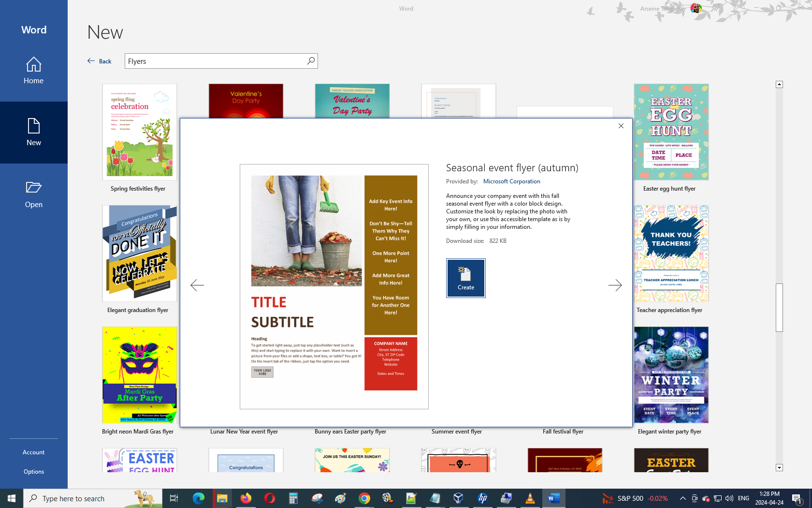Open the Home tab in sidebar

click(x=34, y=71)
